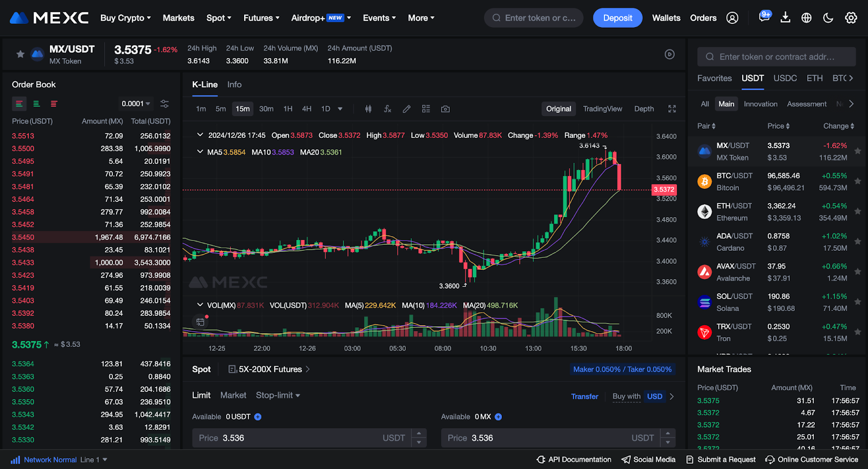Image resolution: width=868 pixels, height=469 pixels.
Task: Open Line 1 network dropdown
Action: coord(94,460)
